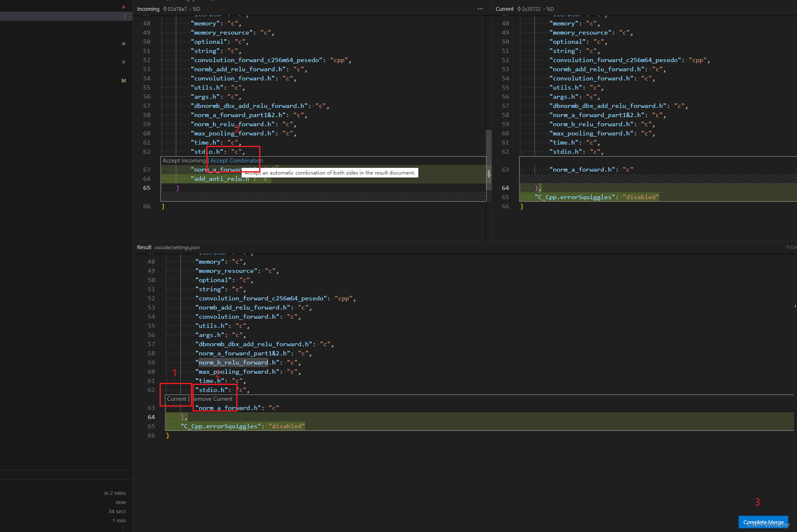Toggle Accept Incoming for the stdio.h conflict
The image size is (797, 532).
pos(184,160)
